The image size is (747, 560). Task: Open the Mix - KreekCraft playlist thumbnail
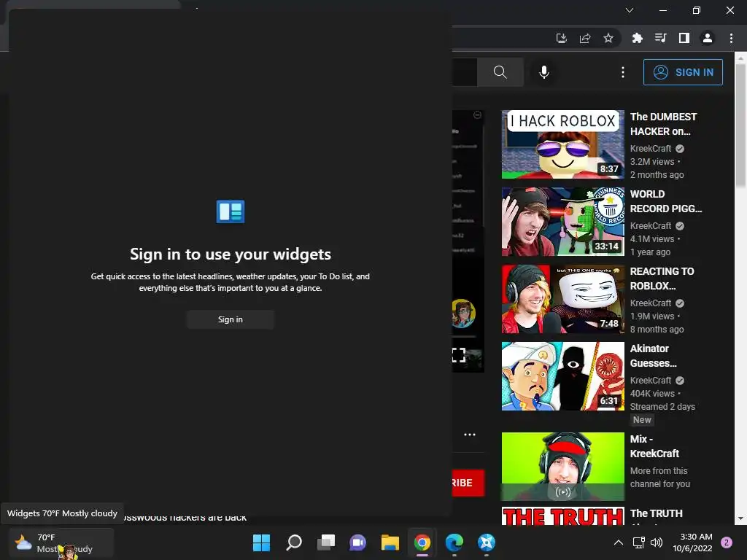(x=563, y=467)
